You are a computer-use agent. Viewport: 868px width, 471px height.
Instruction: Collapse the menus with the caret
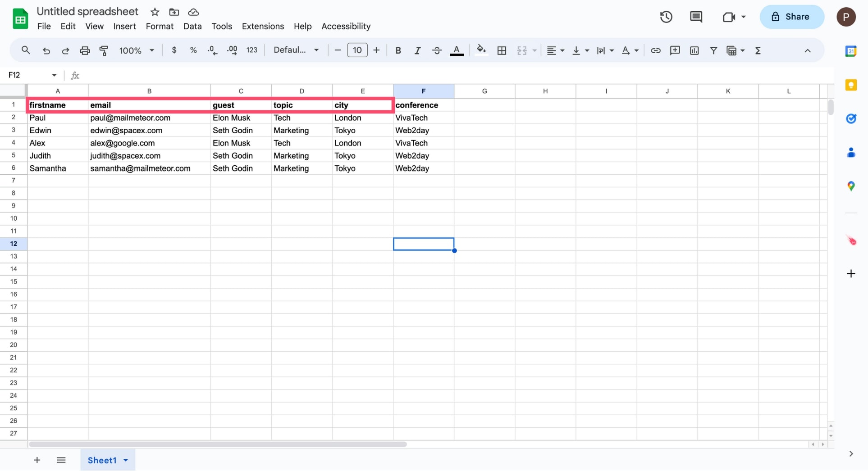(x=808, y=50)
